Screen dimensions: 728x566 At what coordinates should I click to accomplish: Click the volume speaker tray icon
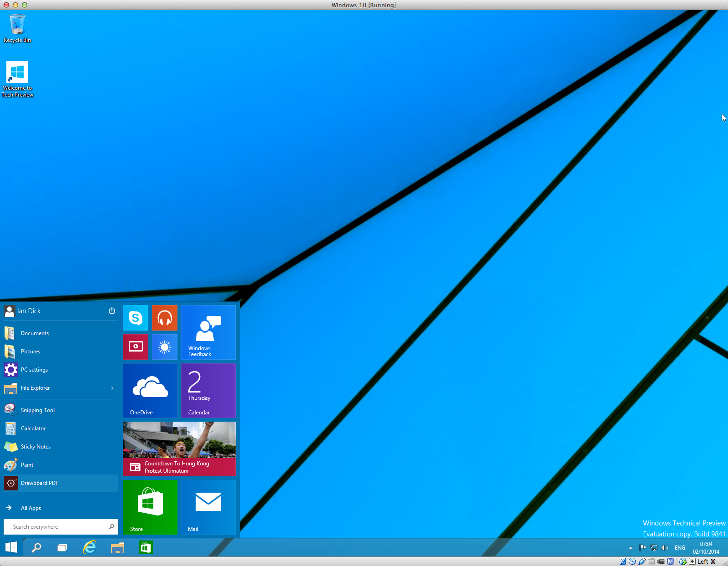click(665, 548)
